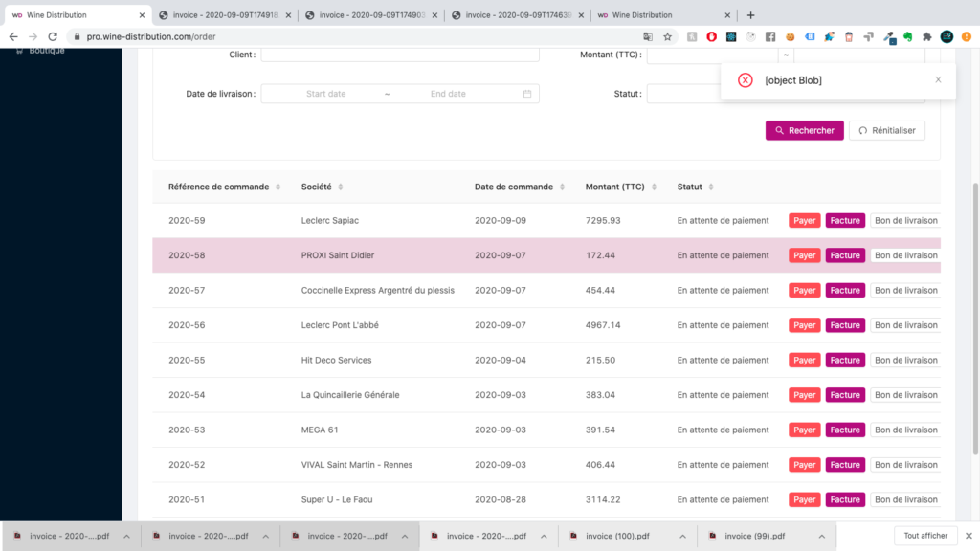The width and height of the screenshot is (980, 551).
Task: Dismiss the [object Blob] error notification
Action: [x=938, y=80]
